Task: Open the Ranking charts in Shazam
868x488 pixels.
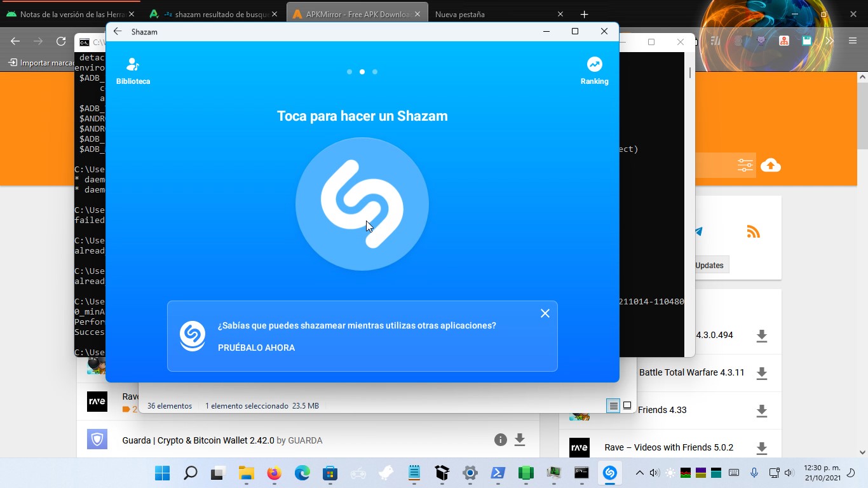Action: pos(594,71)
